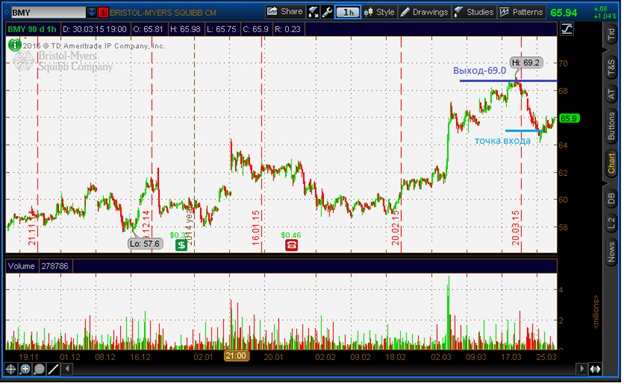Click the last price 65.94 display
624x386 pixels.
click(x=564, y=13)
